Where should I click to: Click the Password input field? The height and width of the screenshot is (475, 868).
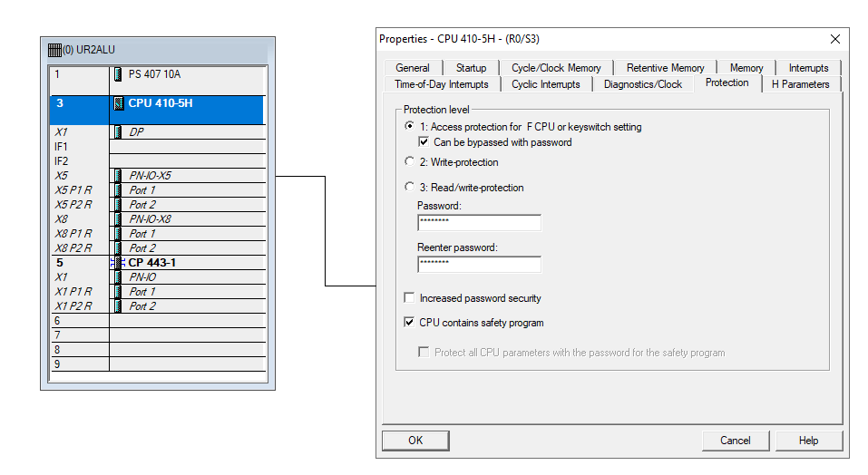click(479, 222)
